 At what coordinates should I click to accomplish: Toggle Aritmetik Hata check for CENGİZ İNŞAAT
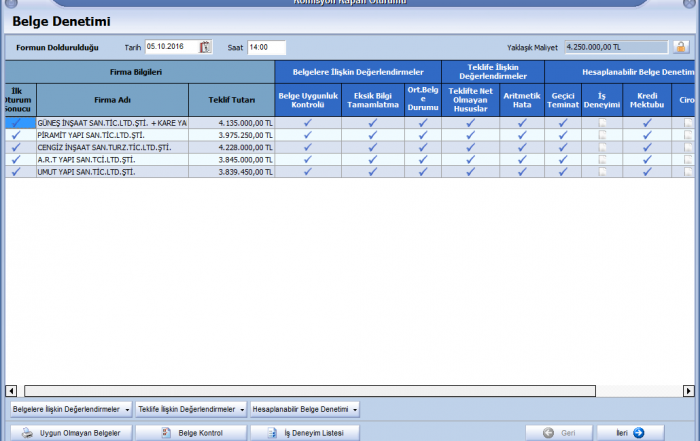[x=522, y=147]
